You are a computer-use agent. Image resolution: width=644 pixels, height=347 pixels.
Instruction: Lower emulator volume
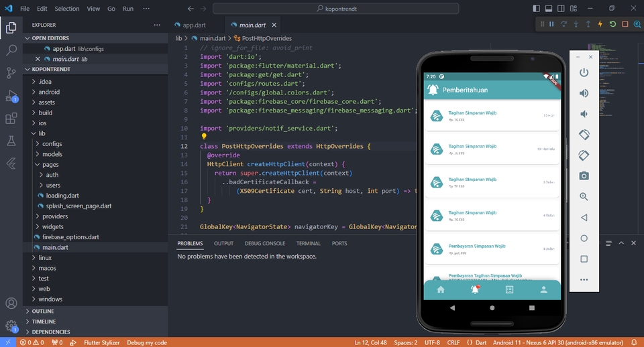point(584,114)
